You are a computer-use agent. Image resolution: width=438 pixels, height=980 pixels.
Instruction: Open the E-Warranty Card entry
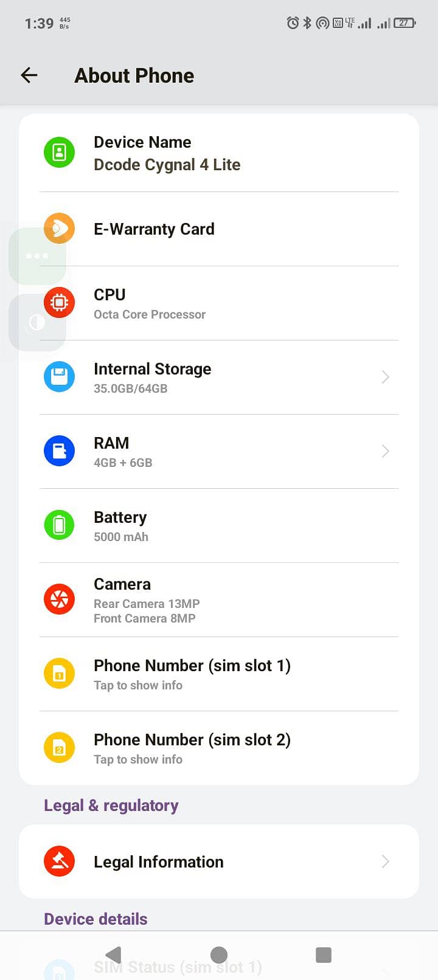coord(154,229)
